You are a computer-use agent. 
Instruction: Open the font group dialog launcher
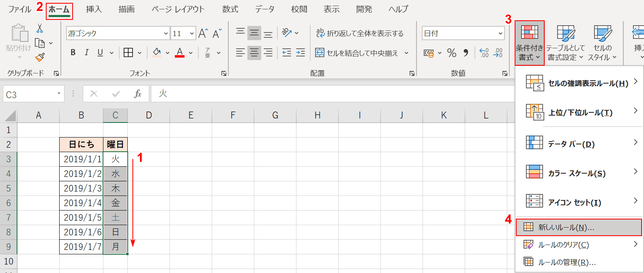tap(224, 73)
